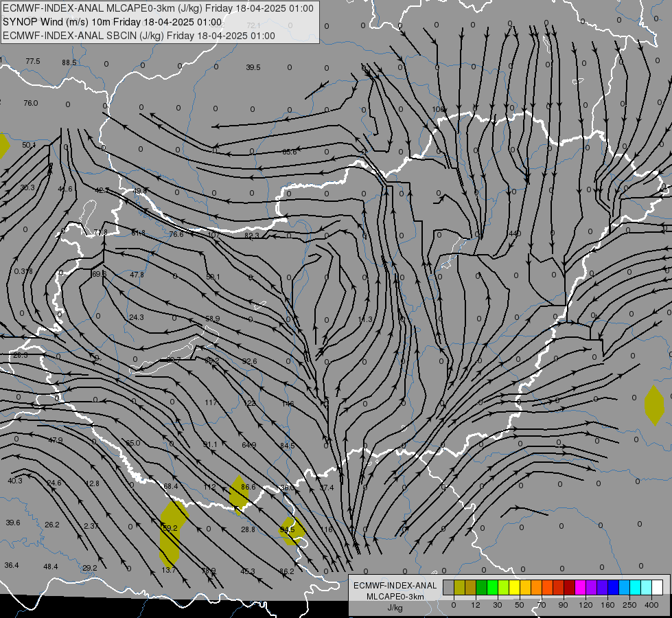
Task: Click legend tick label 70
Action: (542, 605)
